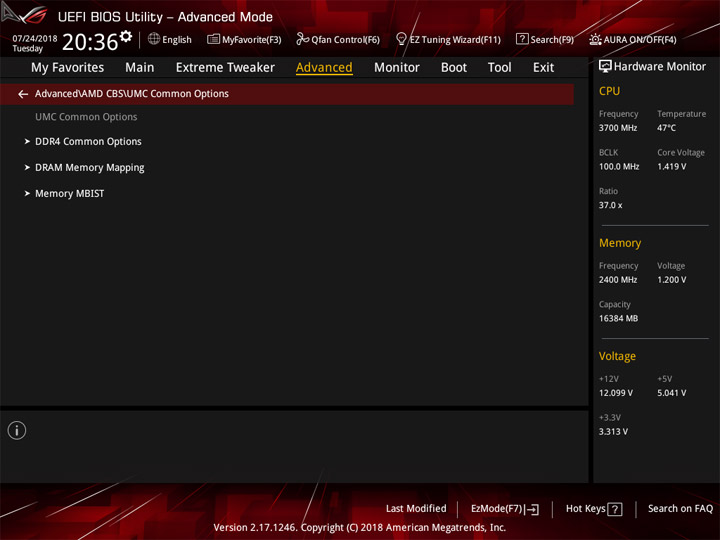720x540 pixels.
Task: Open Qfan Control(F6) label
Action: 345,40
